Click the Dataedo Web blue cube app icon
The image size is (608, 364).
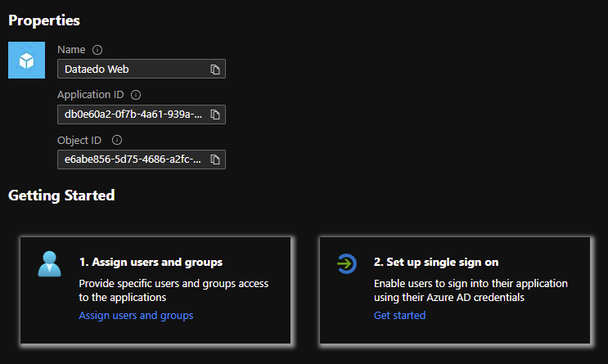[26, 60]
